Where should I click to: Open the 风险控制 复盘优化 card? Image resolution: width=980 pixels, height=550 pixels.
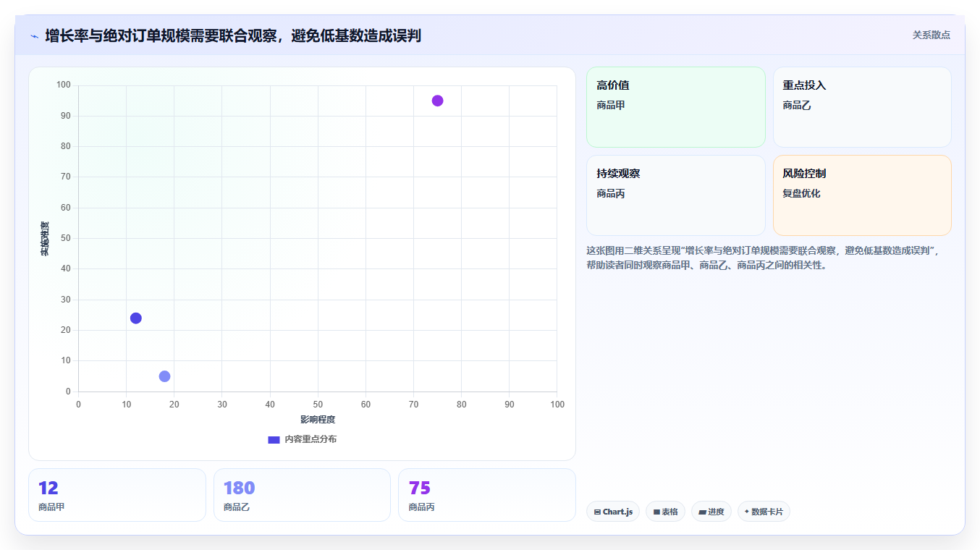coord(862,195)
